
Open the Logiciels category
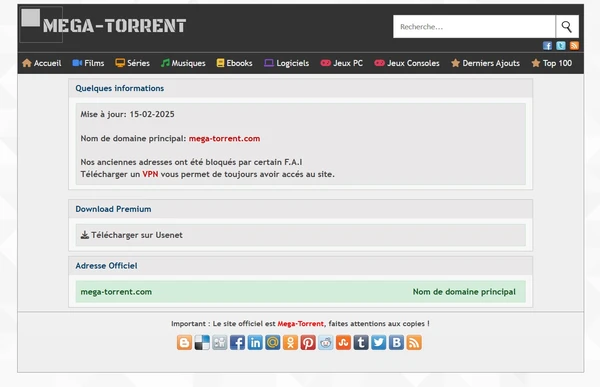click(287, 63)
